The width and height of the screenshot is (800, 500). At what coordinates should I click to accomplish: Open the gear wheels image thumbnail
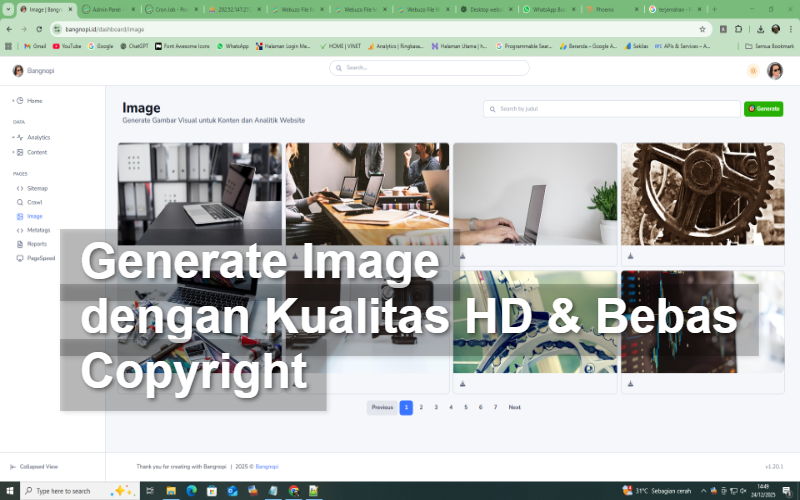702,194
